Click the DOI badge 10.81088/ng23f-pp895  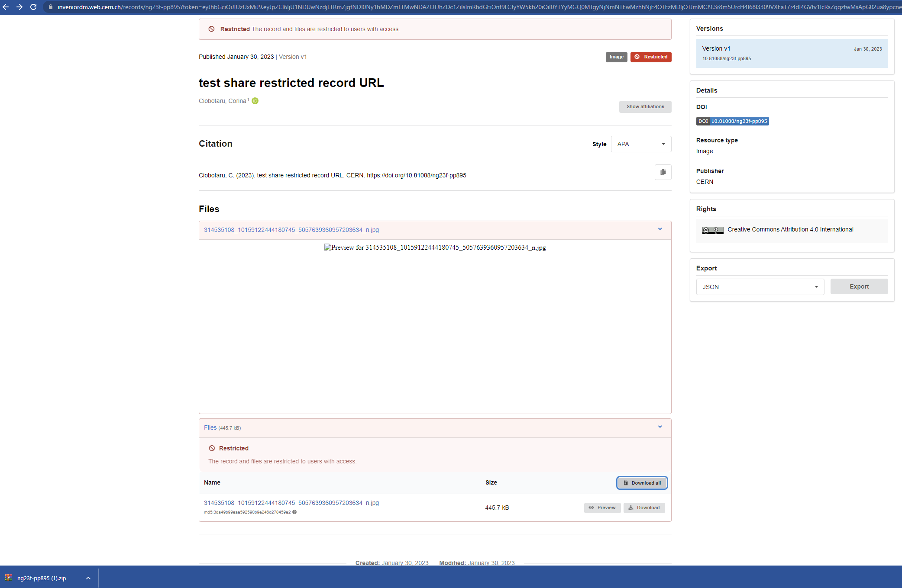pos(733,121)
